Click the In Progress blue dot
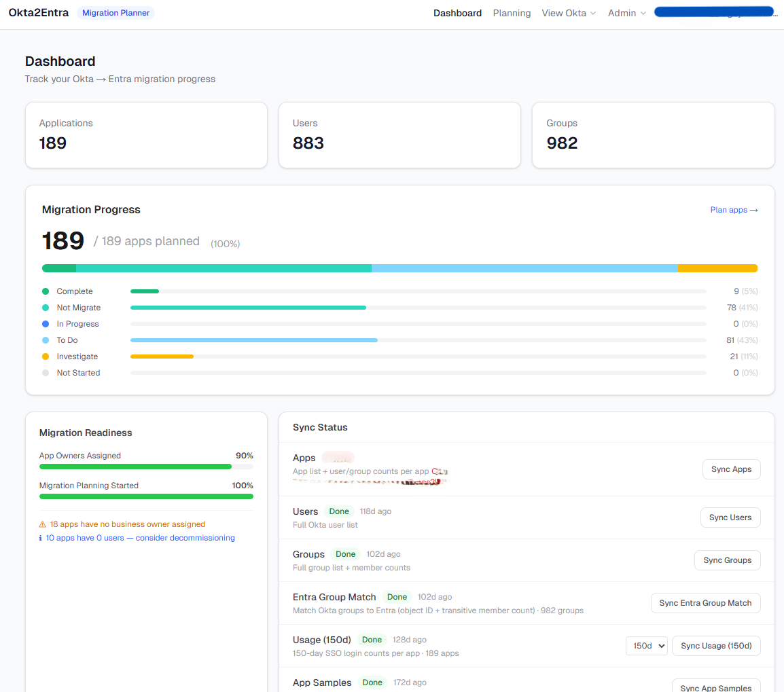This screenshot has width=784, height=692. (46, 324)
